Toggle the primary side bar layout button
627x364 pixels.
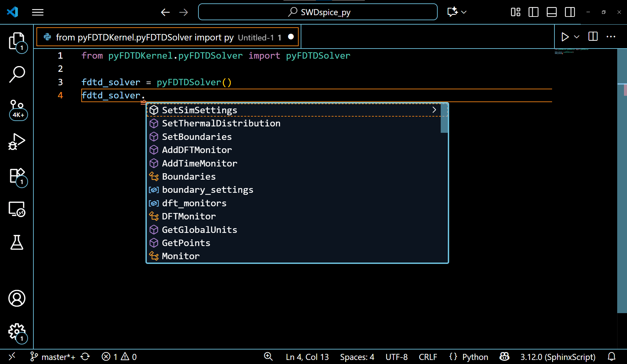click(533, 12)
